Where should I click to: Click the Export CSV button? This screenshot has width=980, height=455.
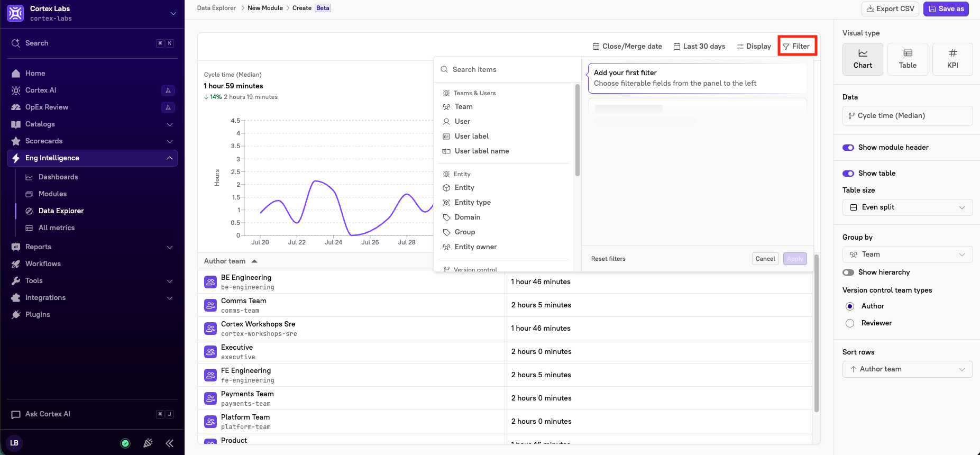point(891,9)
